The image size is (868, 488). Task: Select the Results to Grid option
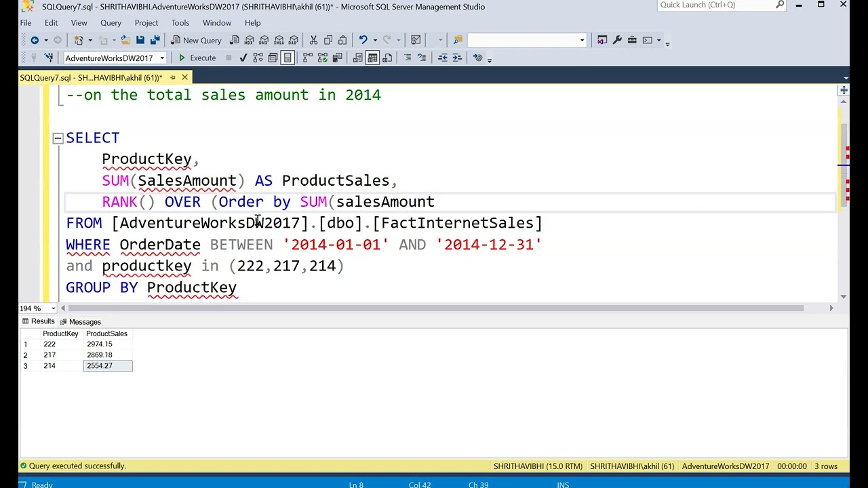click(372, 58)
